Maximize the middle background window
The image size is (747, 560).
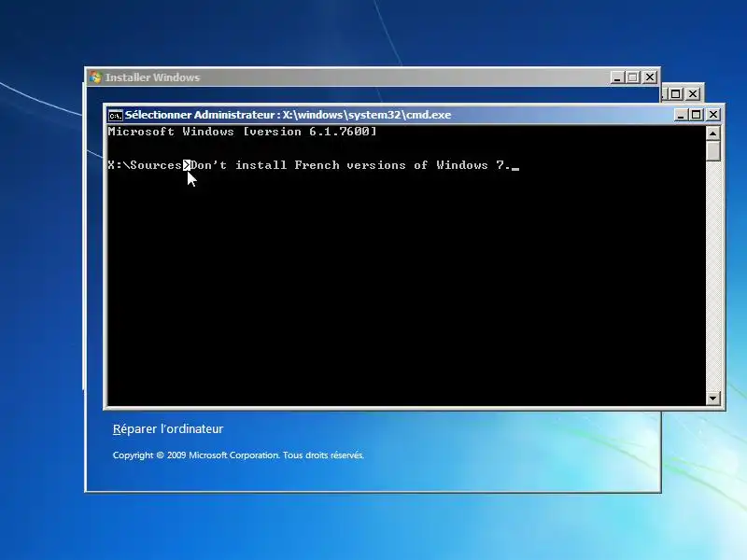675,94
